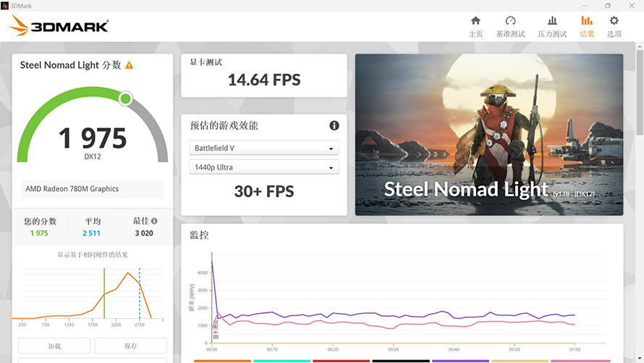Go to the 主页 home tab
644x363 pixels.
(x=475, y=27)
